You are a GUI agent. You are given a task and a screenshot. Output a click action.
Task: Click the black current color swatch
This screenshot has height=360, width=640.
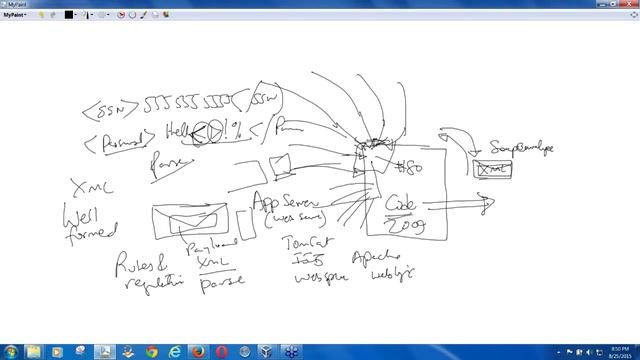point(69,15)
